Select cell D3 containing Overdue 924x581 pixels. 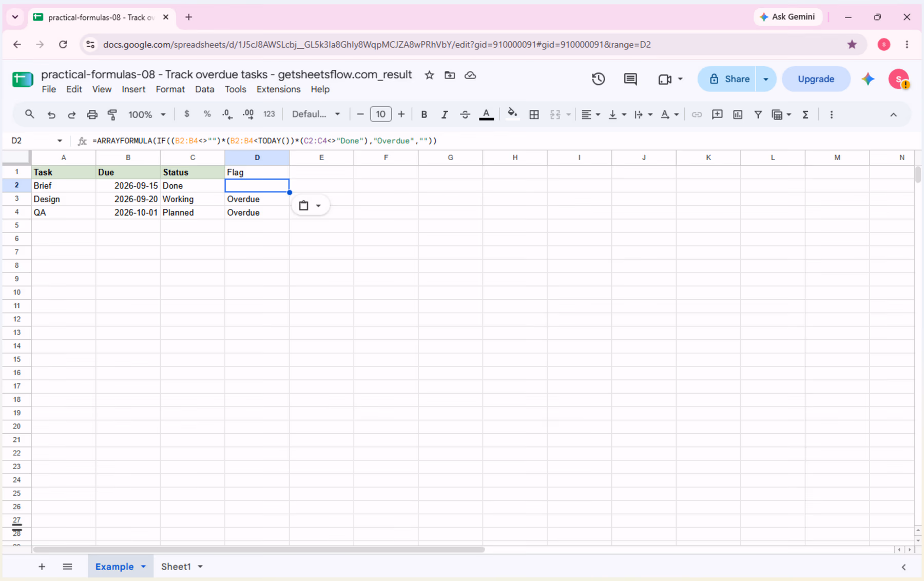pos(257,199)
